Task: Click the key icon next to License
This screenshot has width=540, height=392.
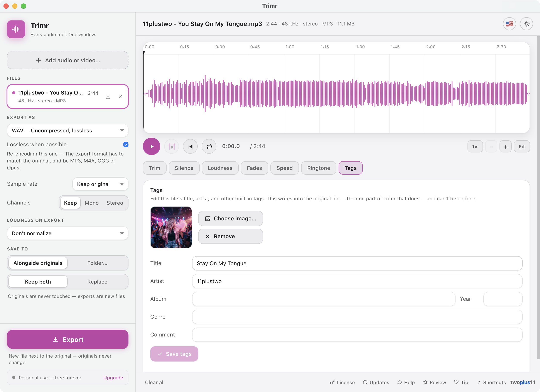Action: click(x=332, y=382)
